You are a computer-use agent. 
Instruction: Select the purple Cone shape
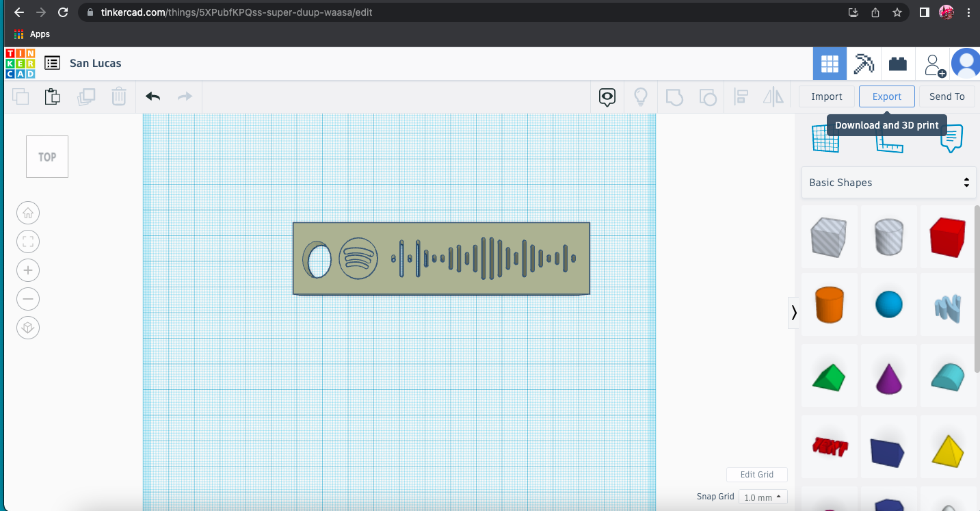[x=889, y=377]
